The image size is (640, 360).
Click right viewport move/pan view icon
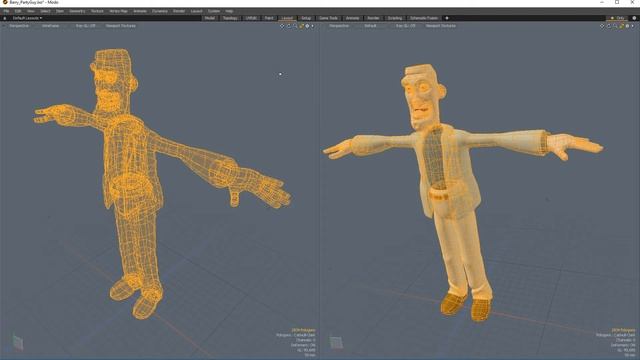tap(602, 26)
